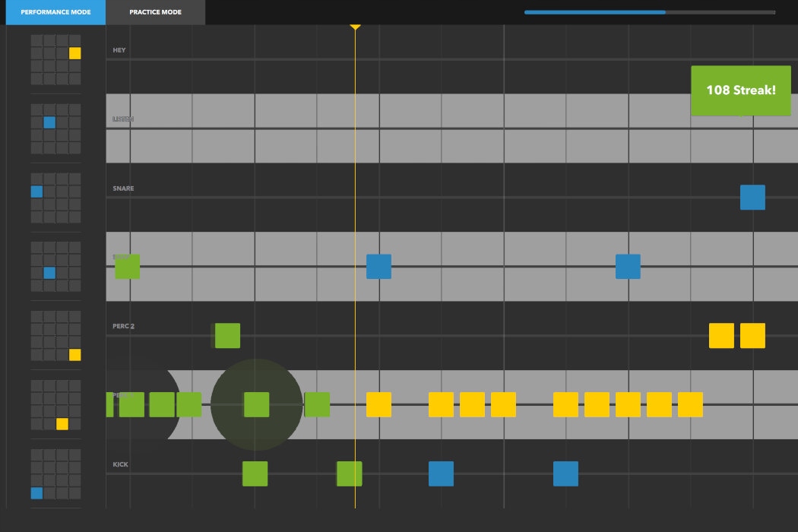Click the PERC 2 track label
This screenshot has width=798, height=532.
click(123, 326)
